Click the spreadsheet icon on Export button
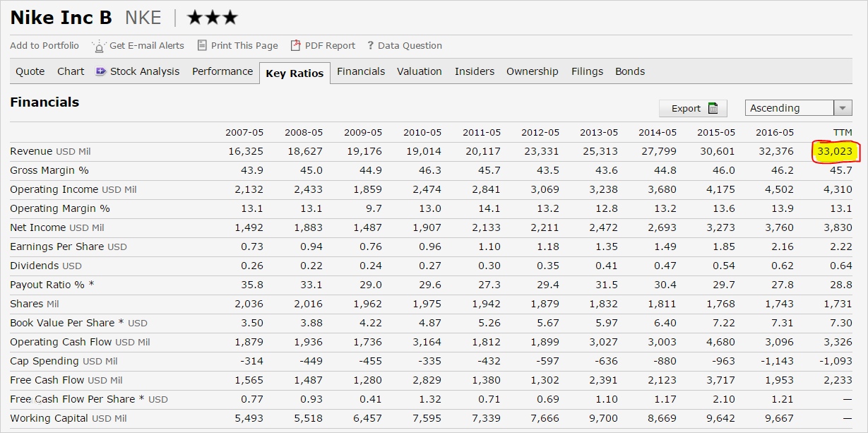Image resolution: width=868 pixels, height=433 pixels. [x=713, y=108]
